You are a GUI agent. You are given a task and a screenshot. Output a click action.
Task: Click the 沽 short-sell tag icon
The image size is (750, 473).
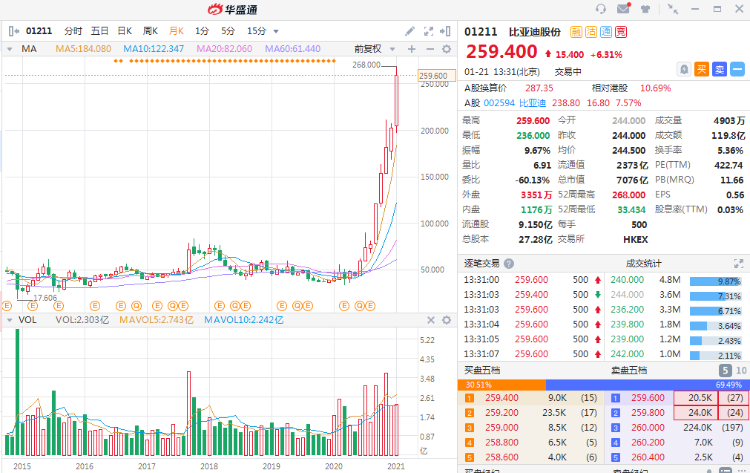click(591, 32)
